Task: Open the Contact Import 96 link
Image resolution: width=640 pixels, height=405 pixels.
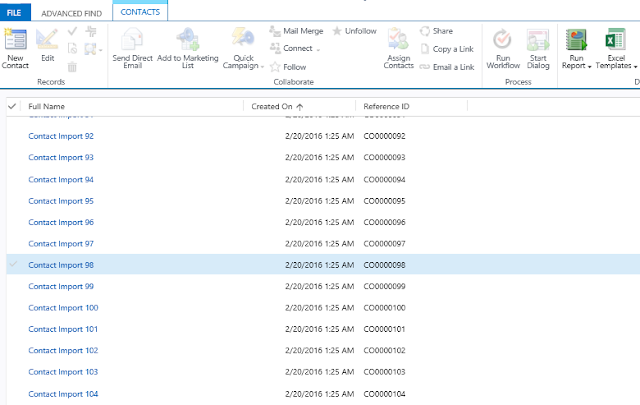Action: (61, 222)
